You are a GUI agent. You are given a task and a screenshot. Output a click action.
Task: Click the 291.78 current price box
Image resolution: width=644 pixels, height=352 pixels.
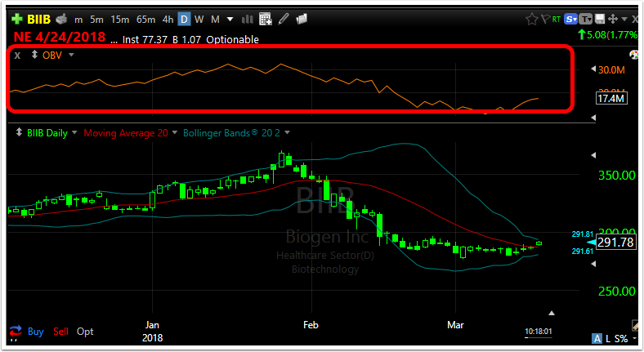point(615,243)
